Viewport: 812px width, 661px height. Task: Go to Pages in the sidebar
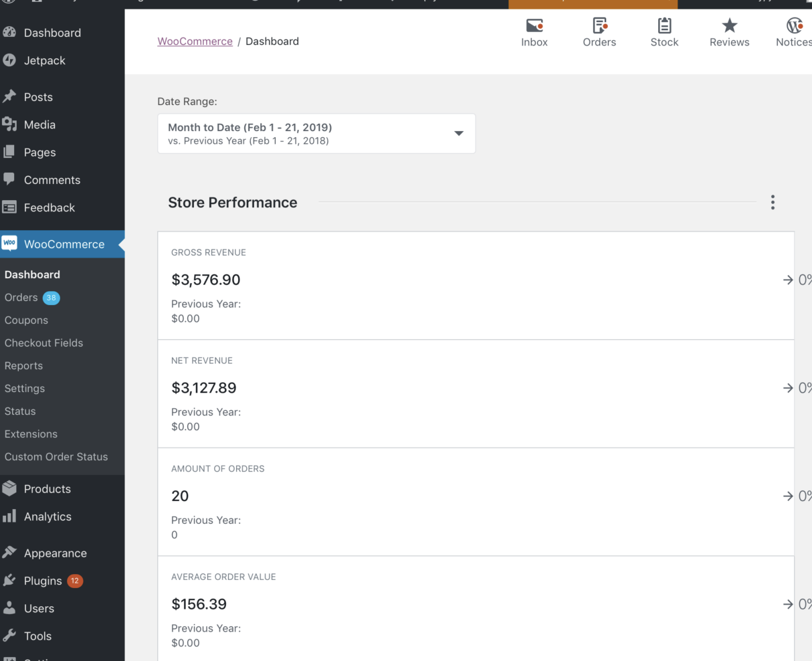pos(40,153)
